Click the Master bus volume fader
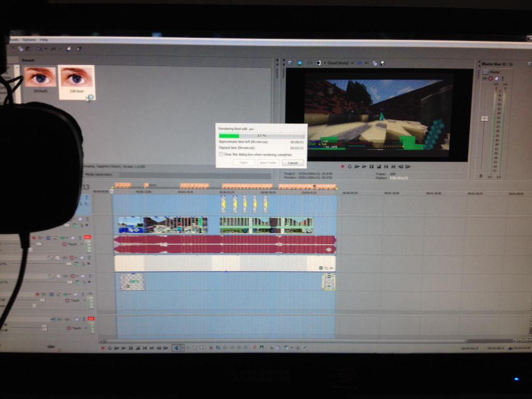532x399 pixels. click(x=485, y=118)
